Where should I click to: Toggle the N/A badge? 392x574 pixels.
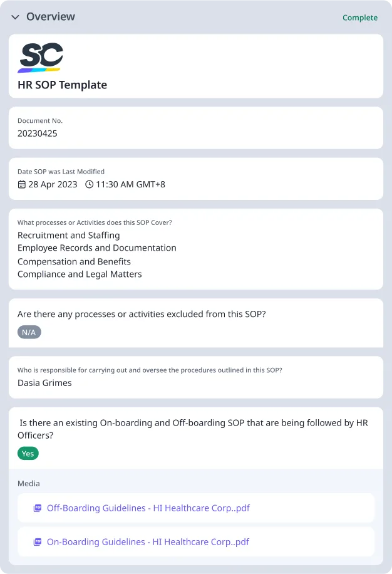click(x=29, y=332)
